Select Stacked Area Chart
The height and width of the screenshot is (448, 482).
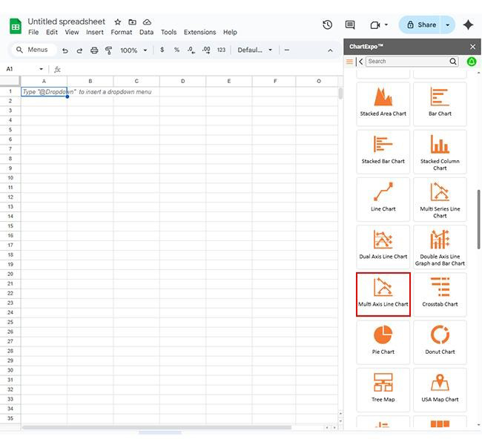pos(383,102)
